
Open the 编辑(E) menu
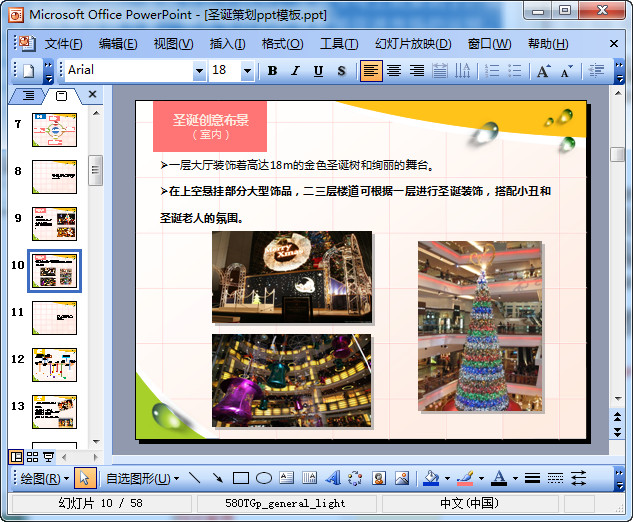coord(118,44)
